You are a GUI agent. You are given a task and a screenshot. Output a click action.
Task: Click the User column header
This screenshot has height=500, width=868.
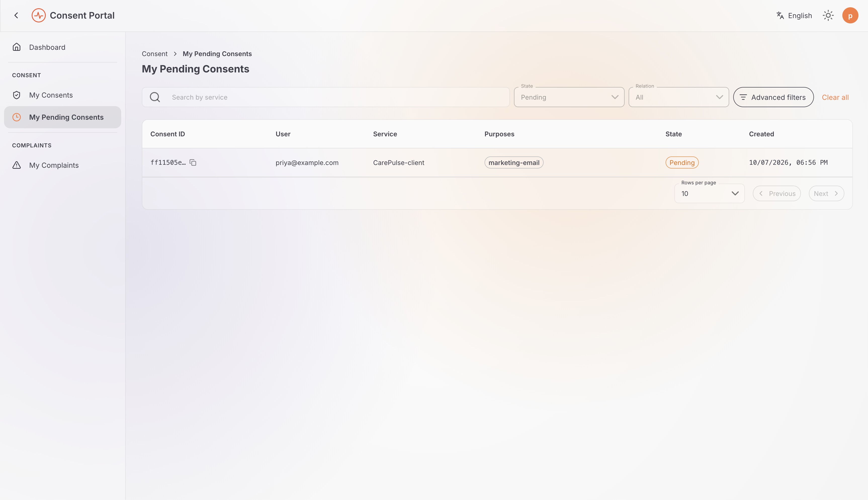(283, 134)
